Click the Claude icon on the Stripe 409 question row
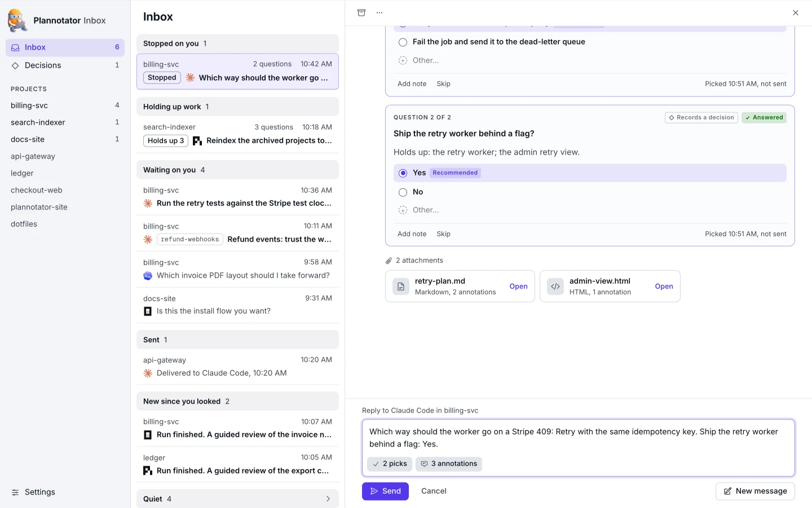The width and height of the screenshot is (812, 508). coord(190,78)
